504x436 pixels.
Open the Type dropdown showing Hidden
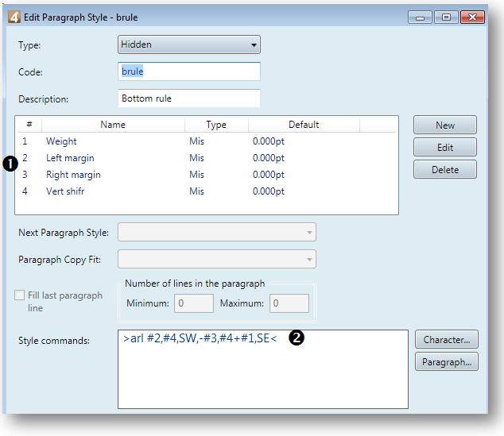click(x=189, y=44)
